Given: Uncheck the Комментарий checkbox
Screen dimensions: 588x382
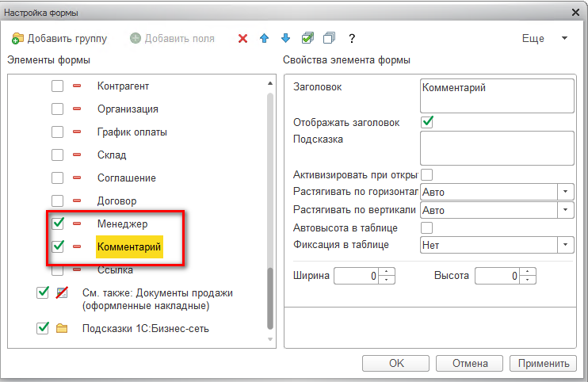Looking at the screenshot, I should [57, 246].
